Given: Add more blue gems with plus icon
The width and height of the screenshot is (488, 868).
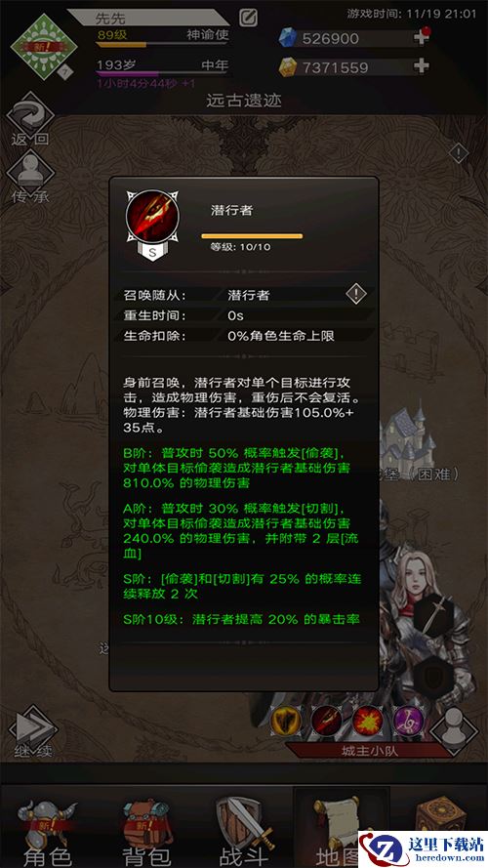Looking at the screenshot, I should click(422, 38).
